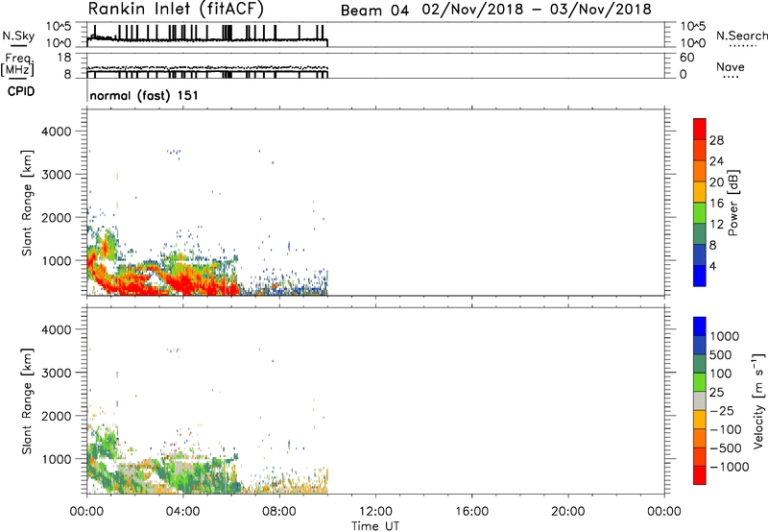Viewport: 768px width, 532px height.
Task: Click the blue bottom segment of power color bar
Action: [x=700, y=276]
